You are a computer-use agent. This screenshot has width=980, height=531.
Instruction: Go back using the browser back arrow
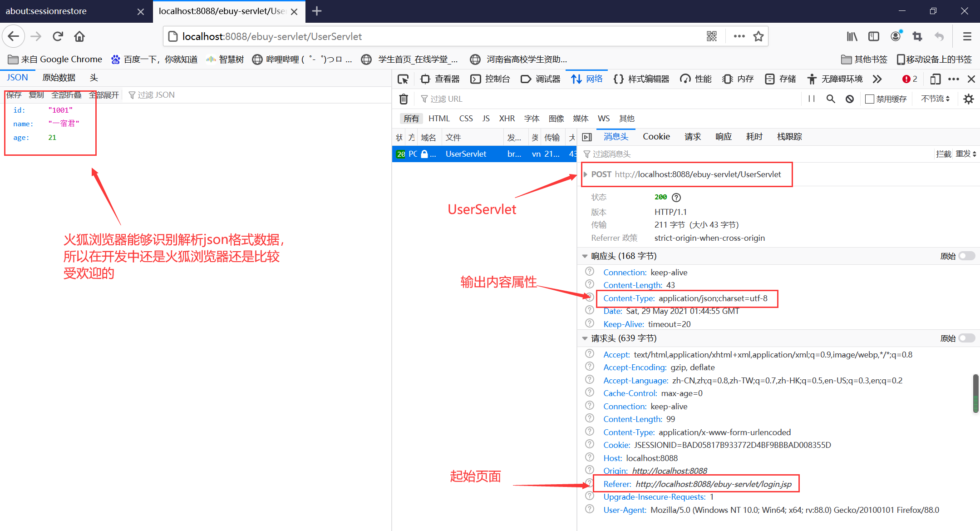pos(14,36)
